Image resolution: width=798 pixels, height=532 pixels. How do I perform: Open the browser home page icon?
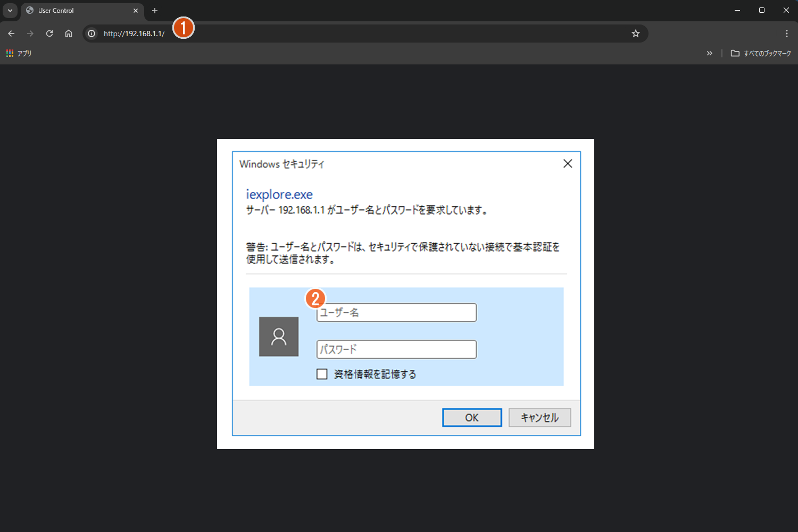click(x=69, y=34)
